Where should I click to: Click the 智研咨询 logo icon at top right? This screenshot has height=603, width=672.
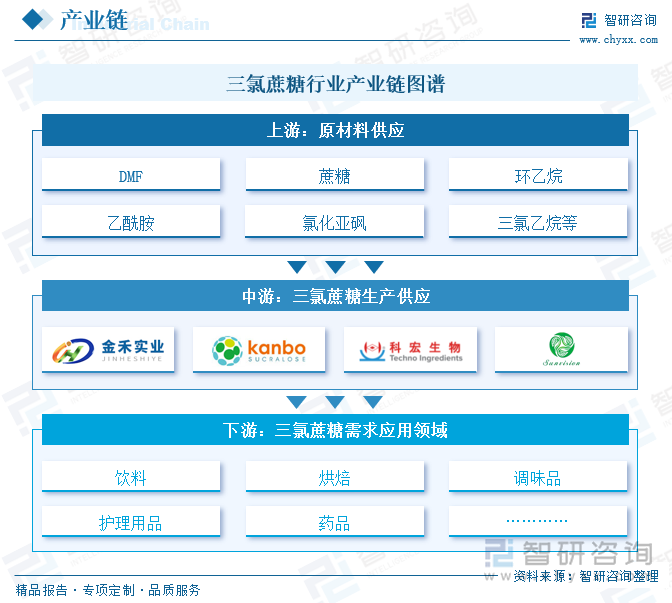(x=589, y=20)
